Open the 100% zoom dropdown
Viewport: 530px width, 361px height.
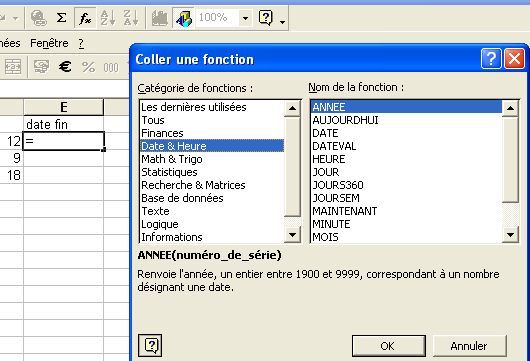point(245,18)
